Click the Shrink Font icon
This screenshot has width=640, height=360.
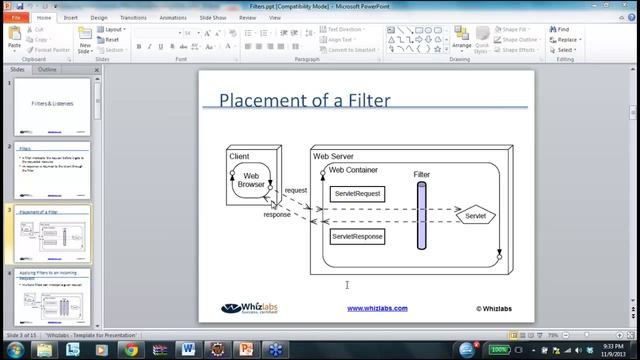218,33
